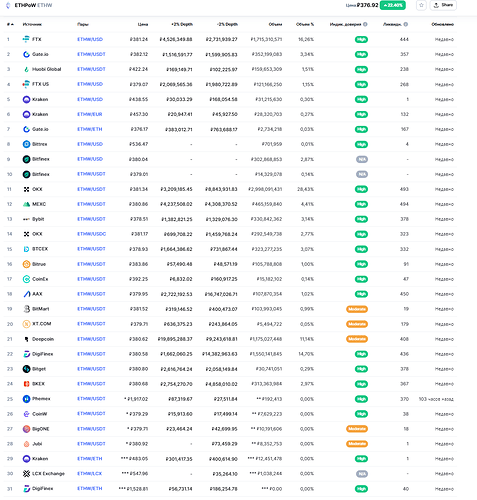477x500 pixels.
Task: Click the CoinW exchange logo
Action: 26,414
